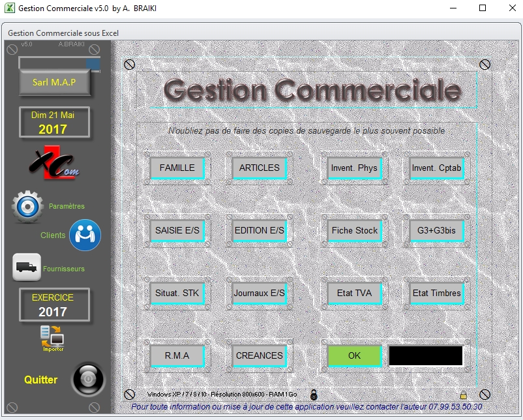Click the circle-slash icon next to the v5.0 label

tap(12, 49)
